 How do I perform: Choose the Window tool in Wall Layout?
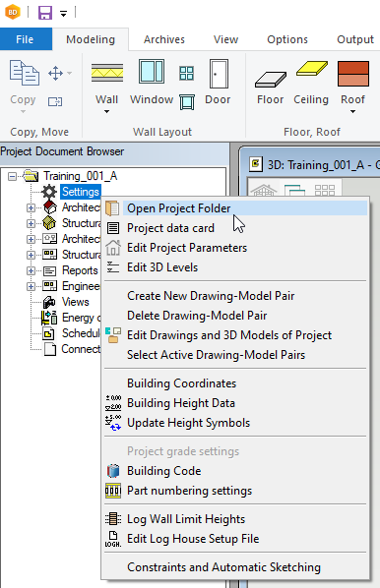pyautogui.click(x=152, y=71)
